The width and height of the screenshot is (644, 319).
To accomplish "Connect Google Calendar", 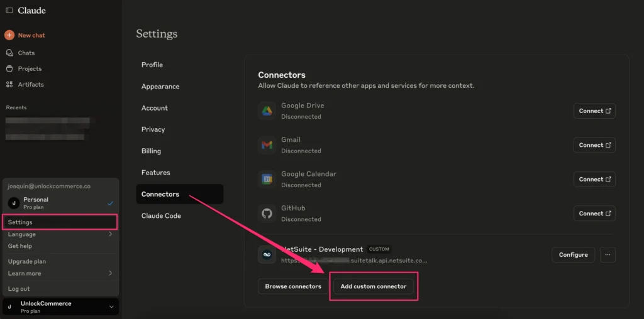I will coord(594,179).
